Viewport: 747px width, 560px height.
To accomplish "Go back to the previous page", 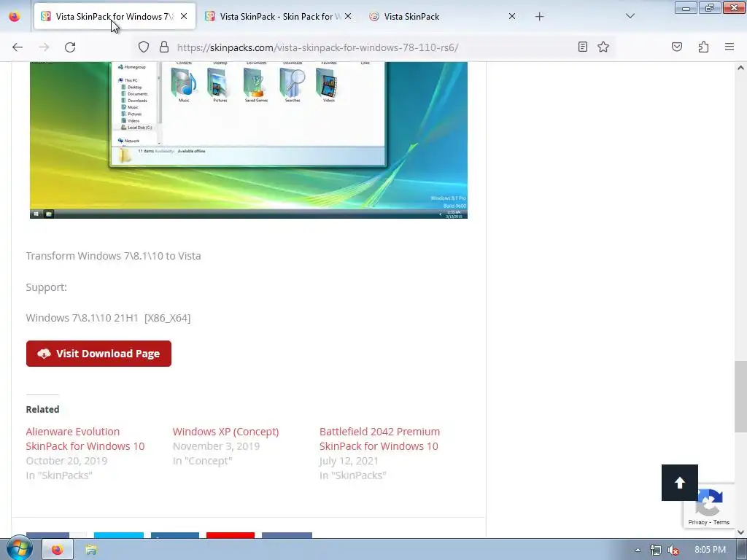I will pos(18,47).
